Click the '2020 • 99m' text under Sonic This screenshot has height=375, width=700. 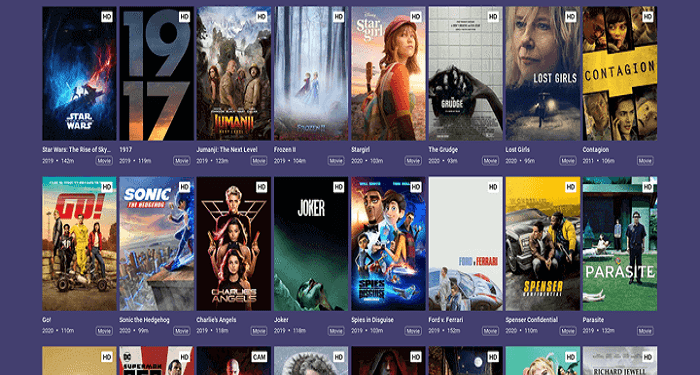point(134,331)
